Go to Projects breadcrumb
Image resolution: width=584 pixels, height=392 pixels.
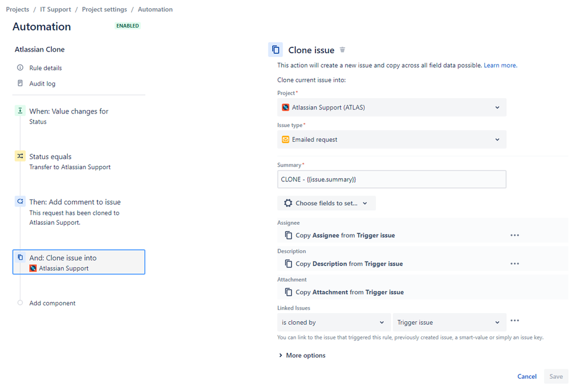[x=18, y=9]
